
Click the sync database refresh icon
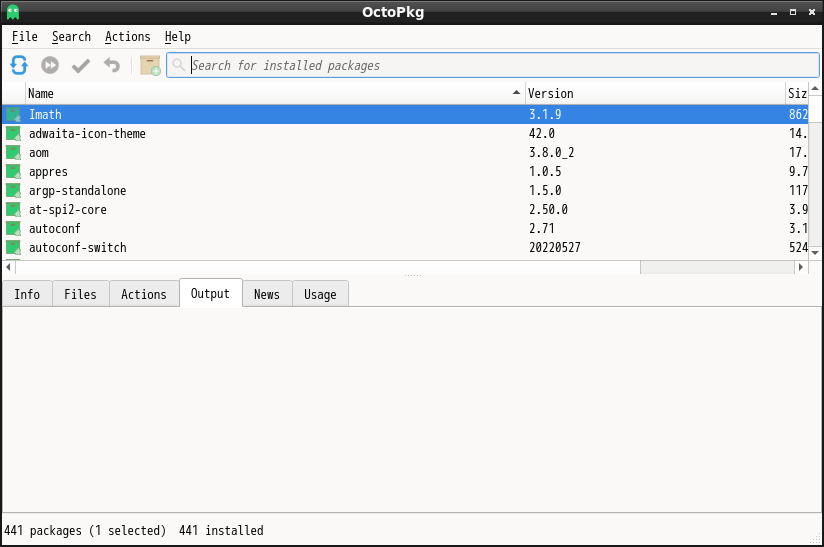tap(19, 65)
